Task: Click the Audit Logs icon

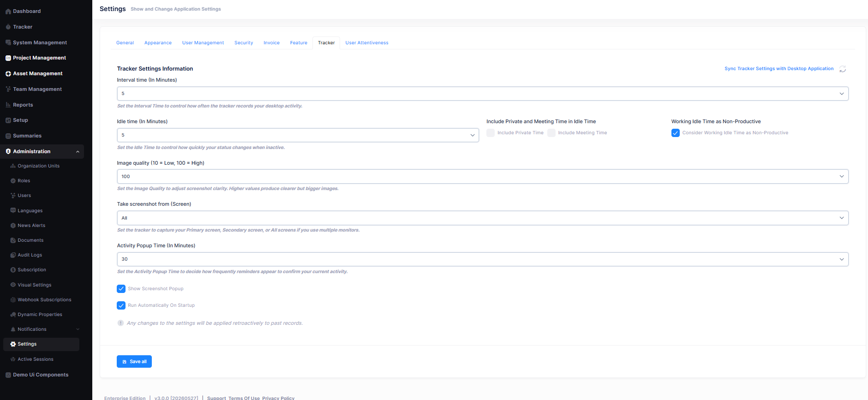Action: tap(13, 255)
